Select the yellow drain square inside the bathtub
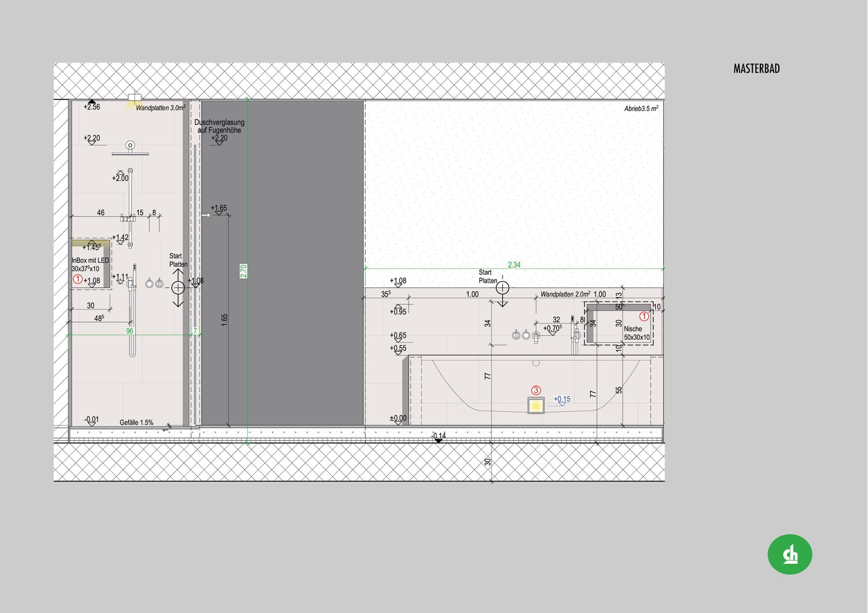This screenshot has height=613, width=868. point(536,405)
